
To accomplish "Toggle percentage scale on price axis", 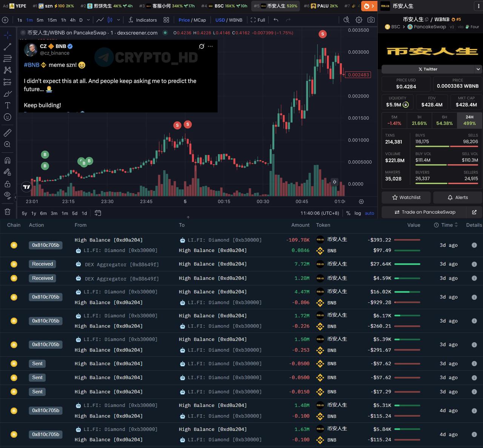I will click(x=348, y=213).
